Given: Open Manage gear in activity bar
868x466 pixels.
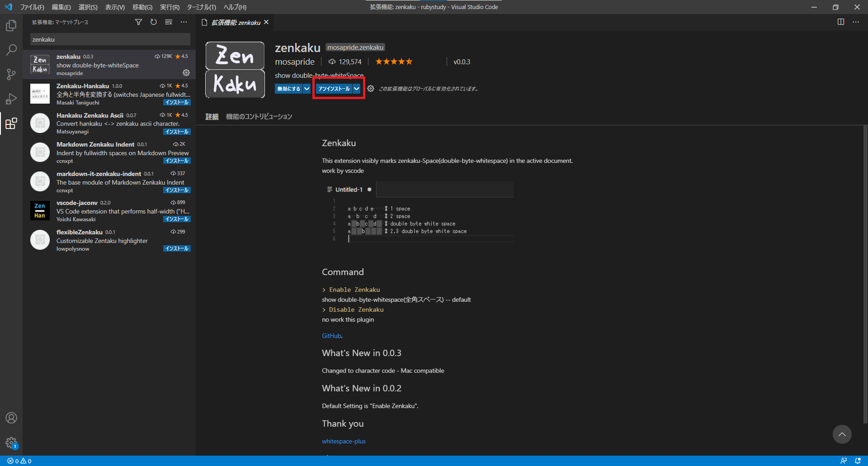Looking at the screenshot, I should coord(11,442).
